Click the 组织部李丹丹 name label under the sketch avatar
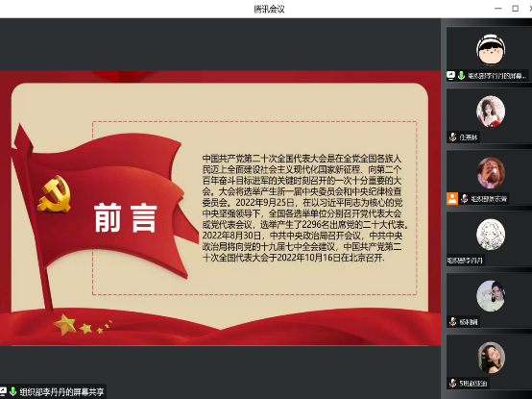The image size is (532, 399). point(465,261)
